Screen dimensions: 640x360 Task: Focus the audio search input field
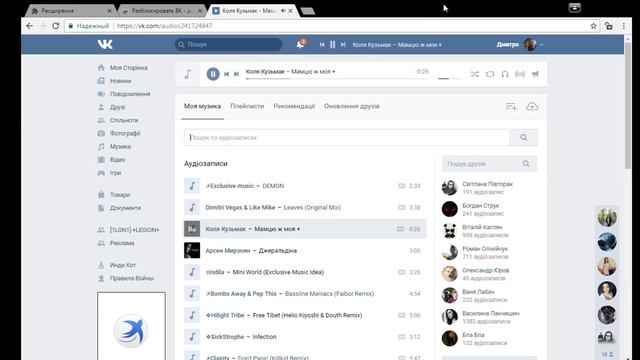(347, 138)
